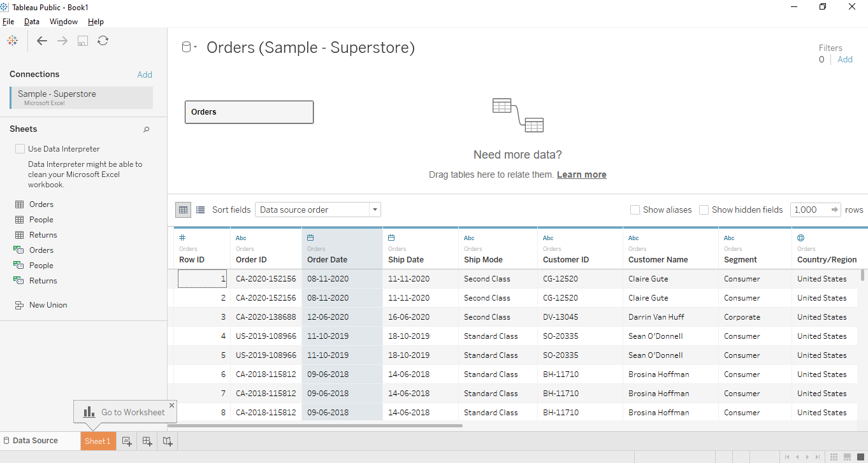Search sheets with the magnifier icon
Viewport: 868px width, 463px height.
click(146, 129)
